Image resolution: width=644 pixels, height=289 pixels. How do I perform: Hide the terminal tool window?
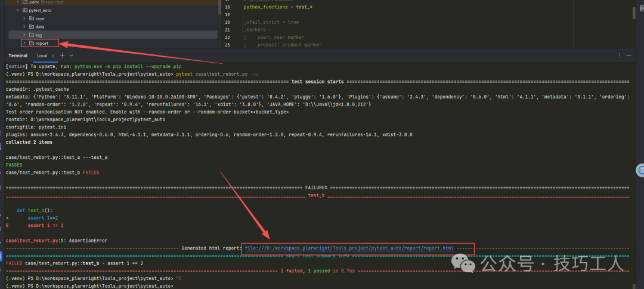point(628,56)
